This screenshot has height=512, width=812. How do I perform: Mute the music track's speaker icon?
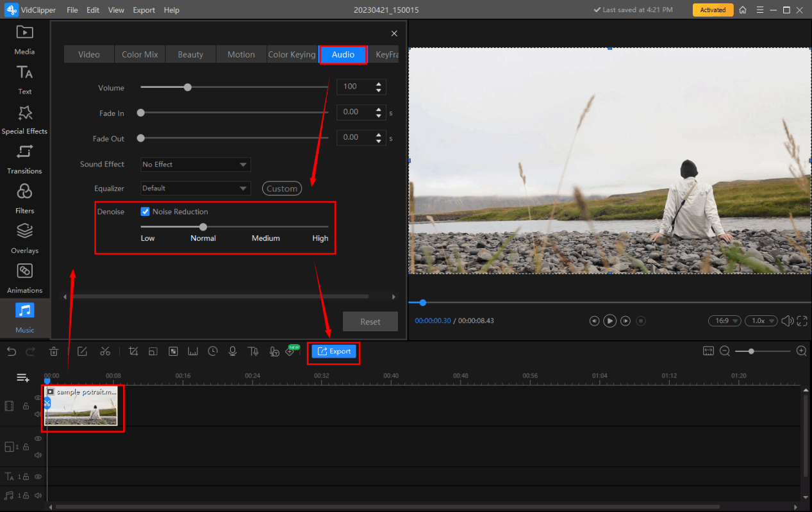coord(38,495)
